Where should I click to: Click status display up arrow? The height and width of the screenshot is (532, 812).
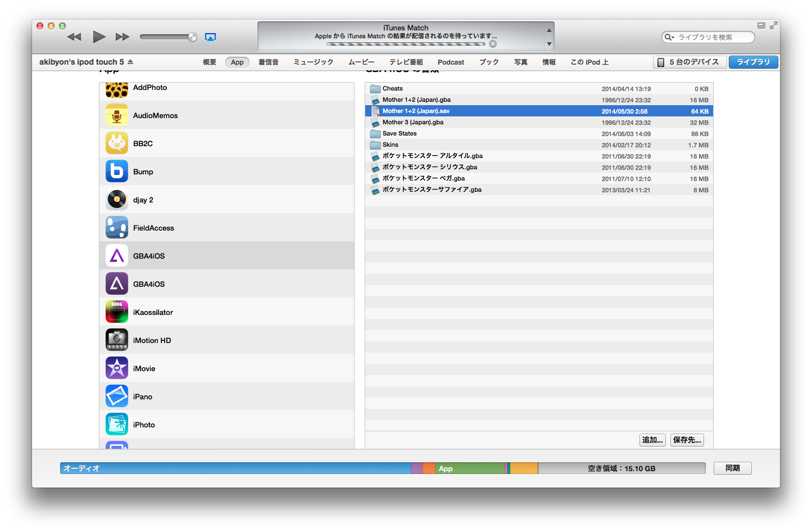pyautogui.click(x=549, y=30)
